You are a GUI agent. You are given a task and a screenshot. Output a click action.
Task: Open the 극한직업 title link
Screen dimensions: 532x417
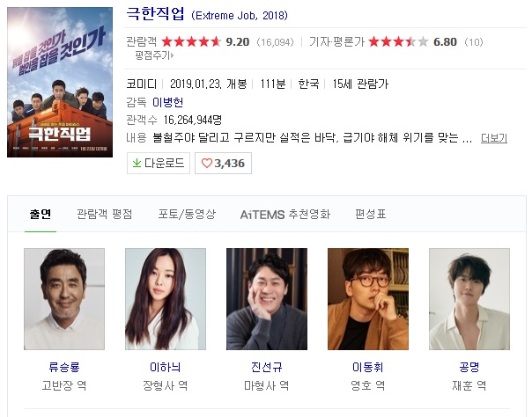click(x=155, y=13)
